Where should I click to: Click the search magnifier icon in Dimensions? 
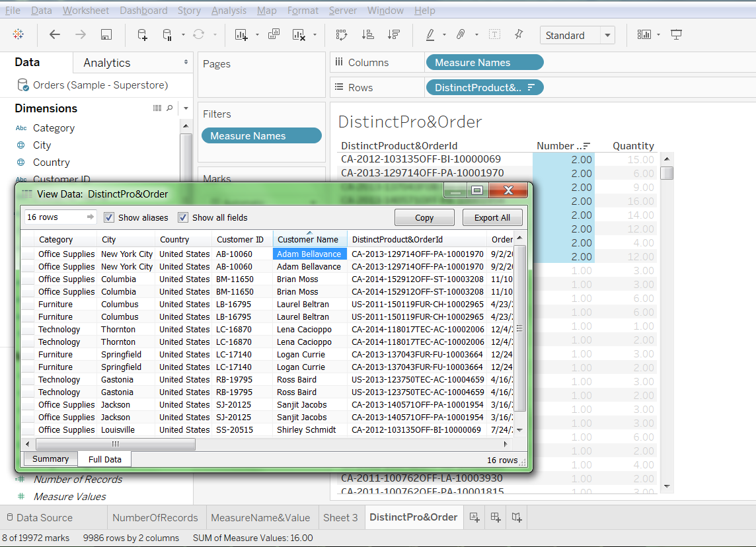170,108
